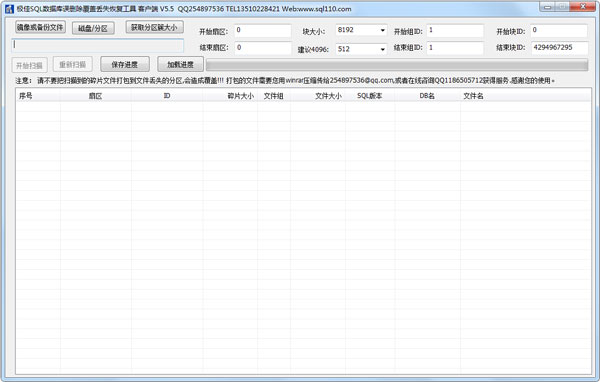Sort by the 碎片大小 column header

tap(230, 96)
